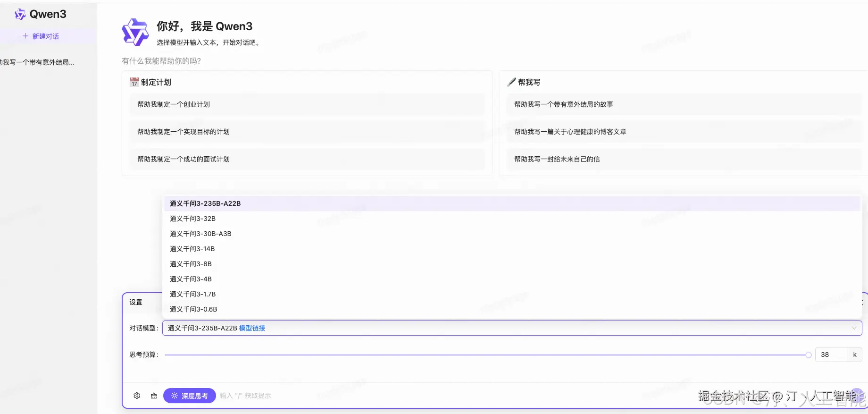Select model 通义千问3-235B-A22B from list
Image resolution: width=868 pixels, height=414 pixels.
point(512,203)
